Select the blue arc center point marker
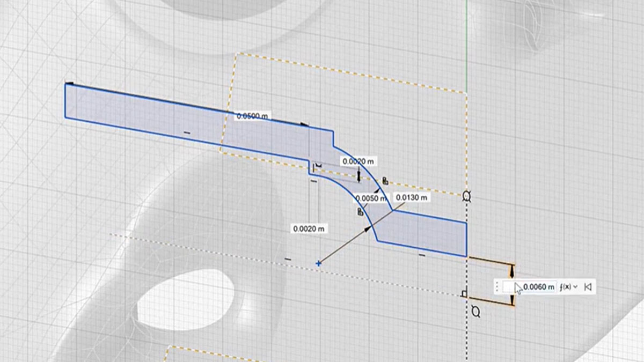644x362 pixels. coord(319,263)
